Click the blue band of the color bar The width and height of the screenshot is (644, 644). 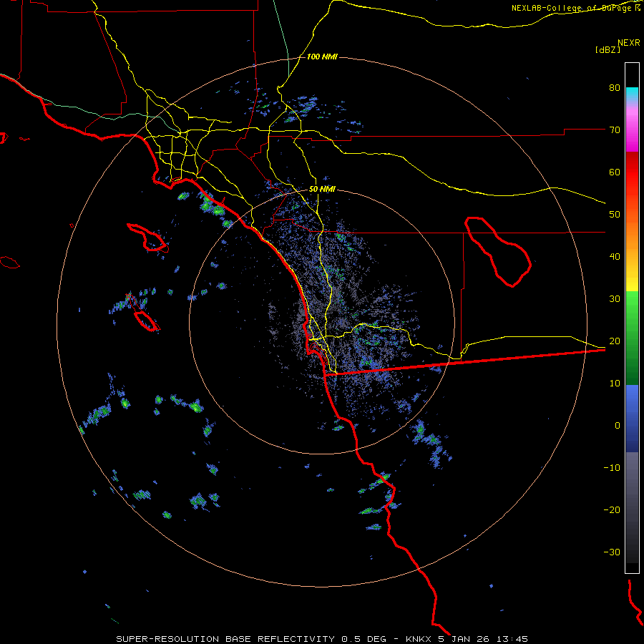click(x=632, y=419)
